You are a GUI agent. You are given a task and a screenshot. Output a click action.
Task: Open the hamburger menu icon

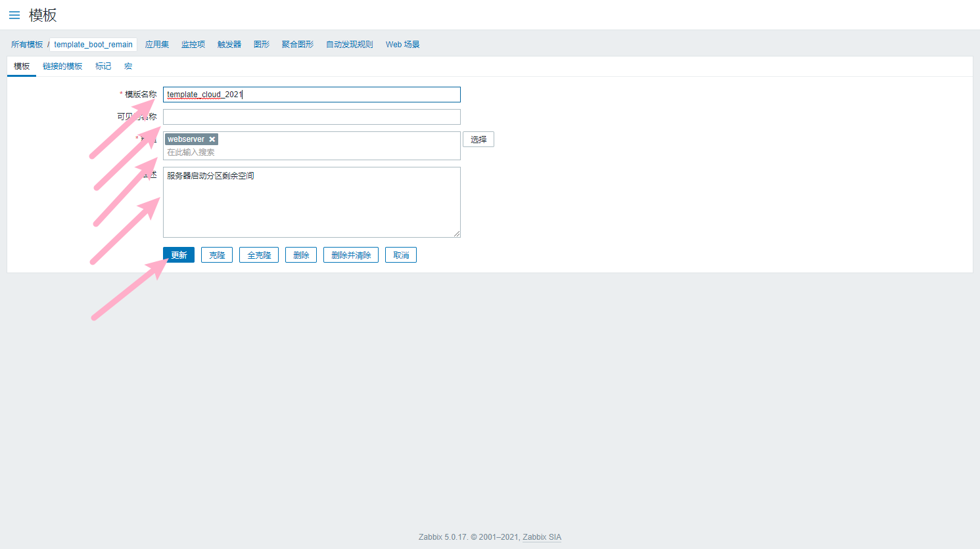(14, 15)
